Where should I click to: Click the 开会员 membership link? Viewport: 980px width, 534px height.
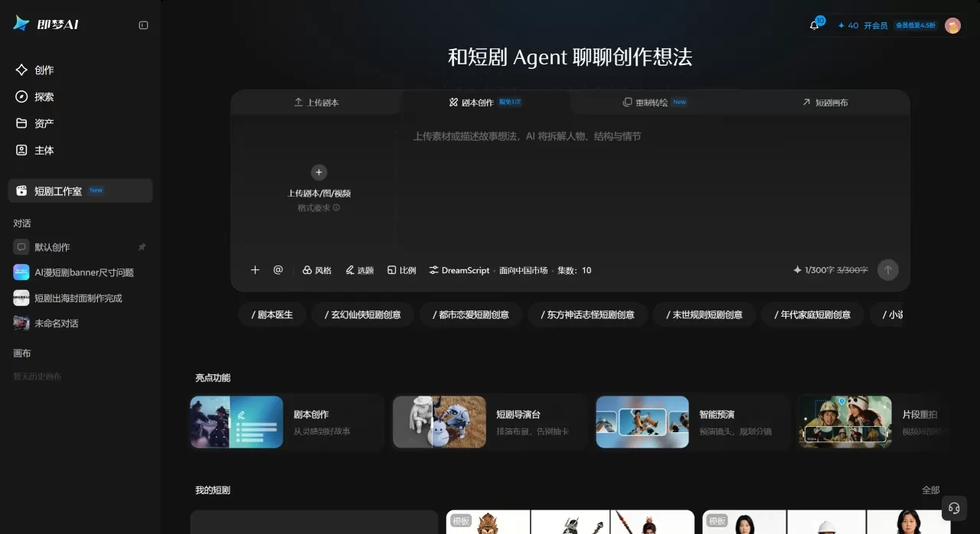pyautogui.click(x=876, y=25)
